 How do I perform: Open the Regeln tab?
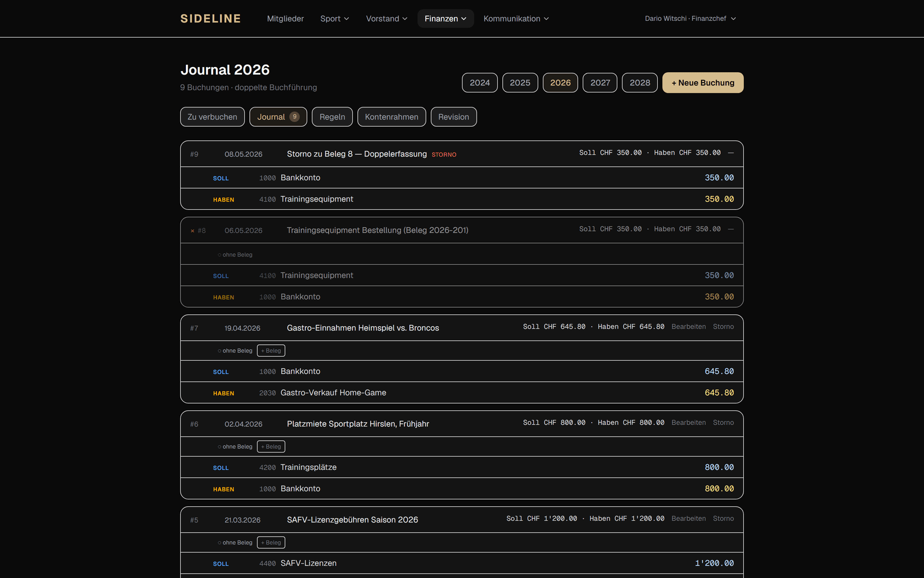tap(333, 117)
